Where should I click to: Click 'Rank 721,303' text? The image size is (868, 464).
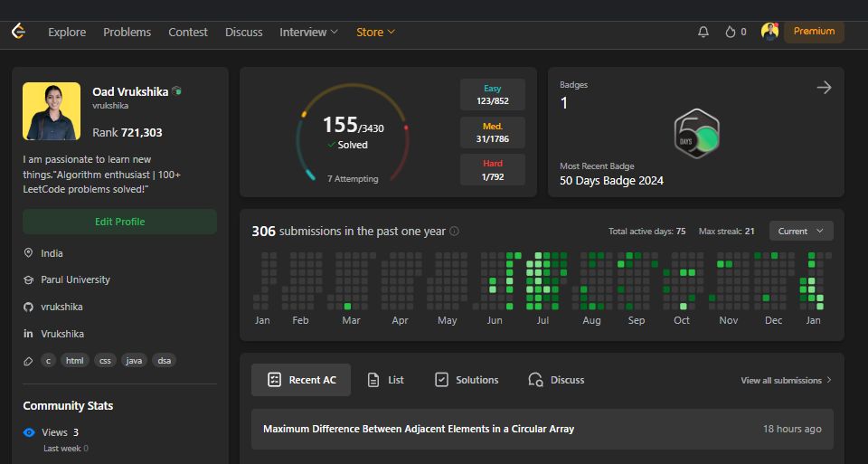tap(127, 132)
